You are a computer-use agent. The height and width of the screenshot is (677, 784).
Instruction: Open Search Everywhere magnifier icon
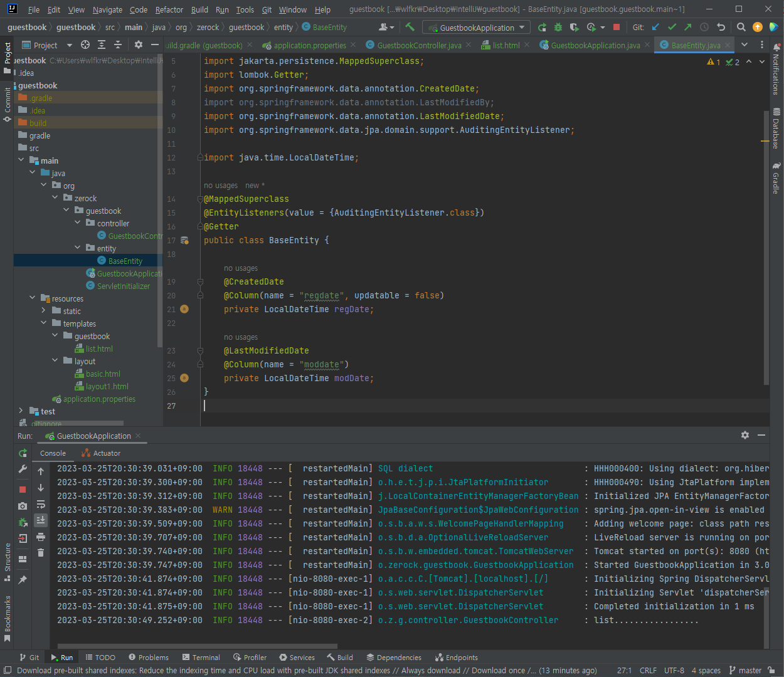pos(741,27)
